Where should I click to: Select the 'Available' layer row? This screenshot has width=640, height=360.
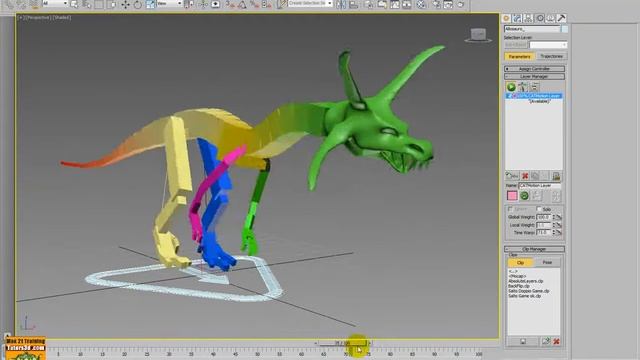(x=540, y=101)
